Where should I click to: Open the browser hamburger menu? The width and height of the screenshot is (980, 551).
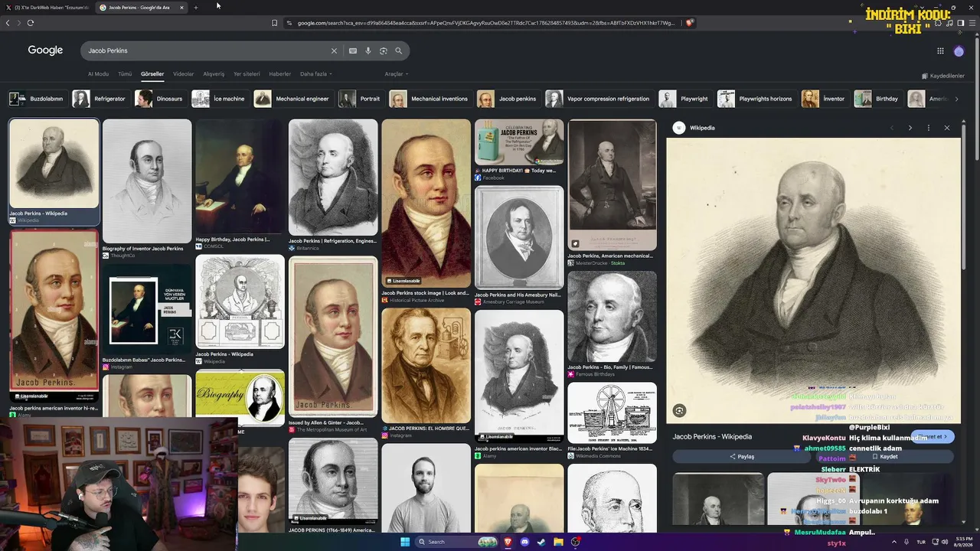(971, 23)
